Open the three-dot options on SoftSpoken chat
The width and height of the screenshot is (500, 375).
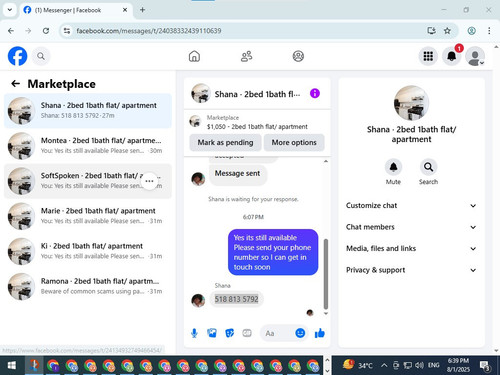click(x=149, y=181)
